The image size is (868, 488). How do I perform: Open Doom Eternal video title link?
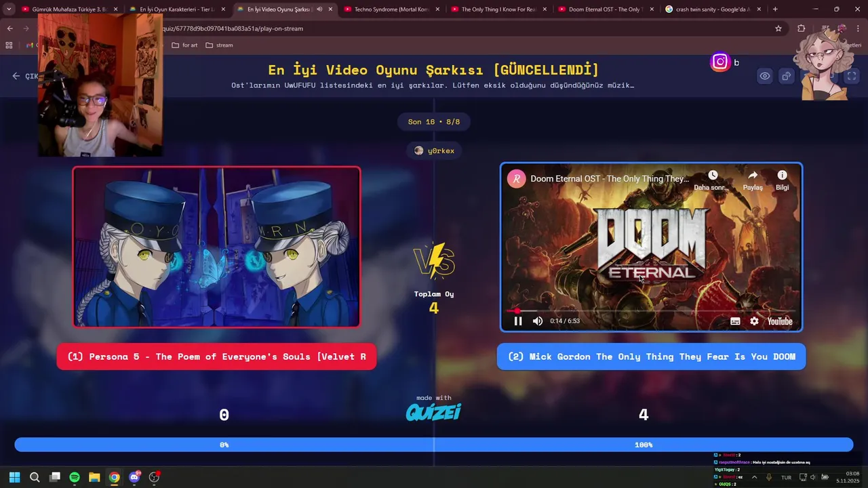coord(610,179)
